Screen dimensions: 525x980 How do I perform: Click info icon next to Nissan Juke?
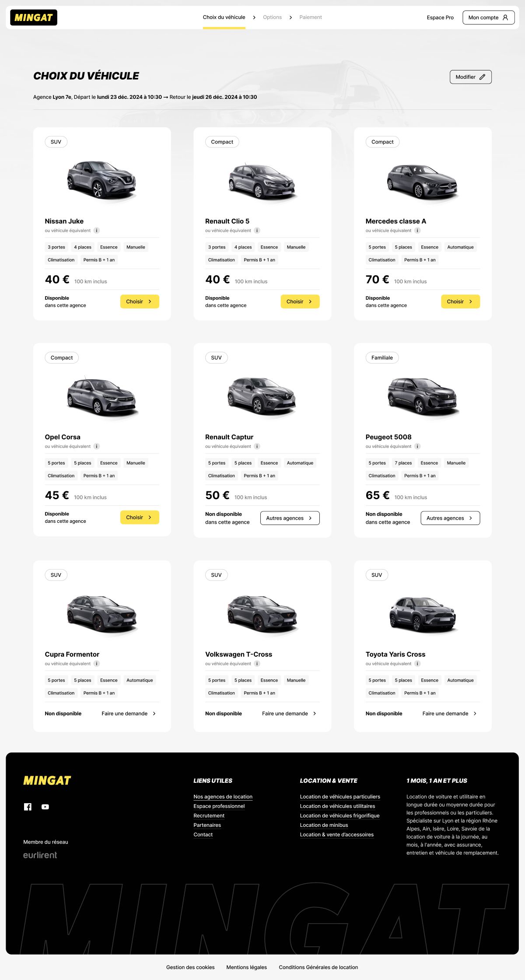[x=97, y=231]
